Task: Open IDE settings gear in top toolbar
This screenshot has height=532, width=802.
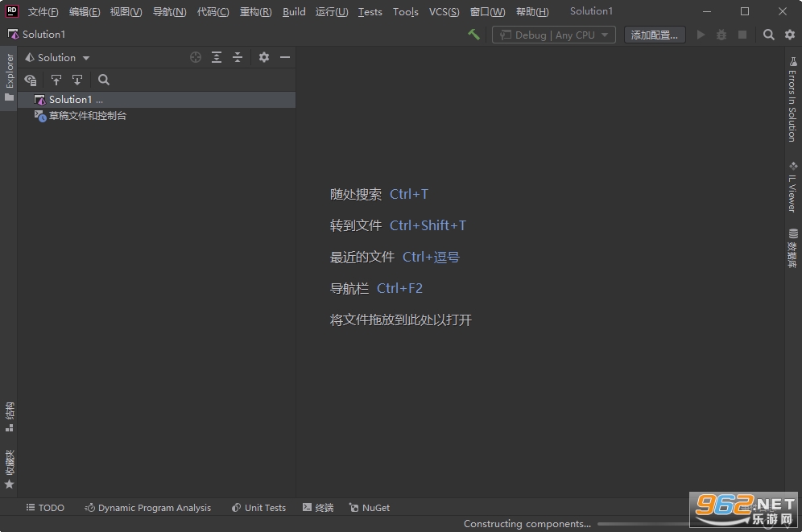Action: pyautogui.click(x=790, y=35)
